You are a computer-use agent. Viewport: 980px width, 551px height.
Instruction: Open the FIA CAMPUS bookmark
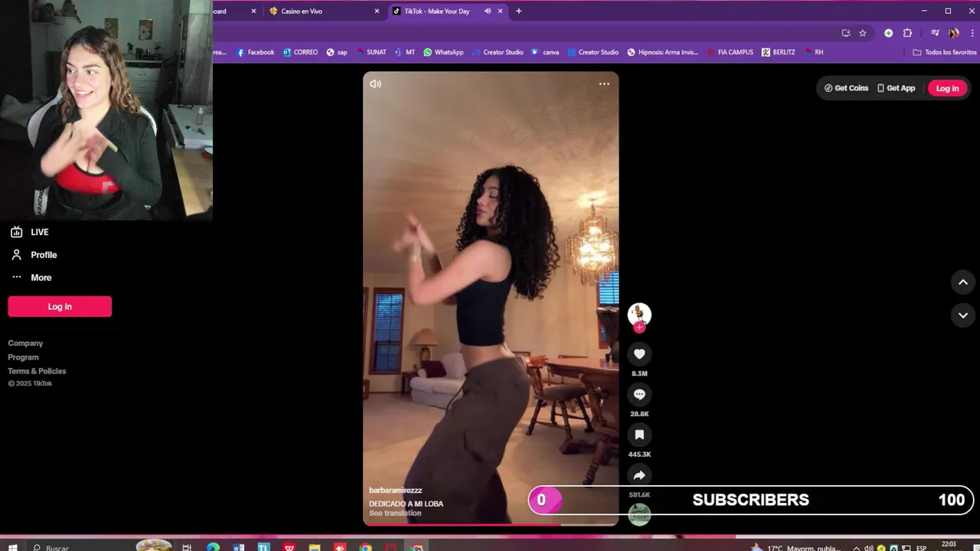730,52
